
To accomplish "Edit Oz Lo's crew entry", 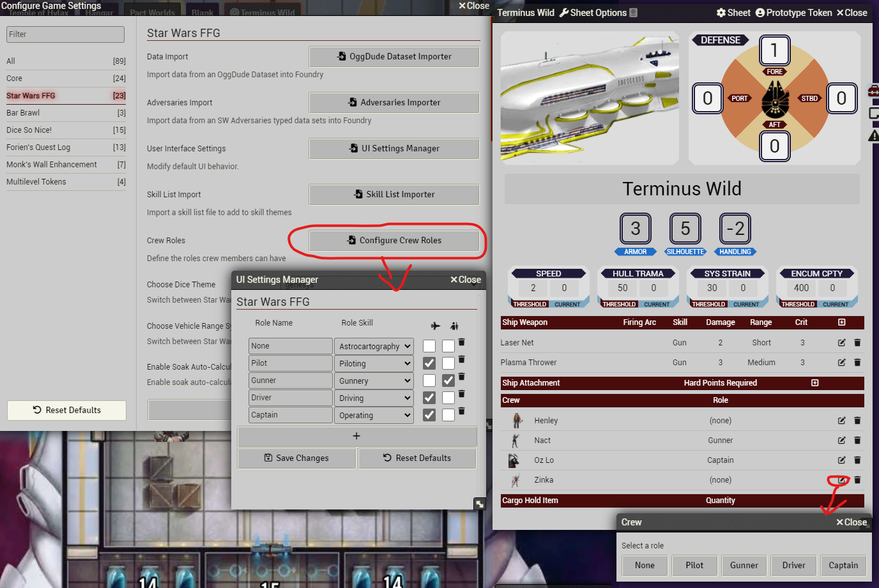I will tap(842, 460).
